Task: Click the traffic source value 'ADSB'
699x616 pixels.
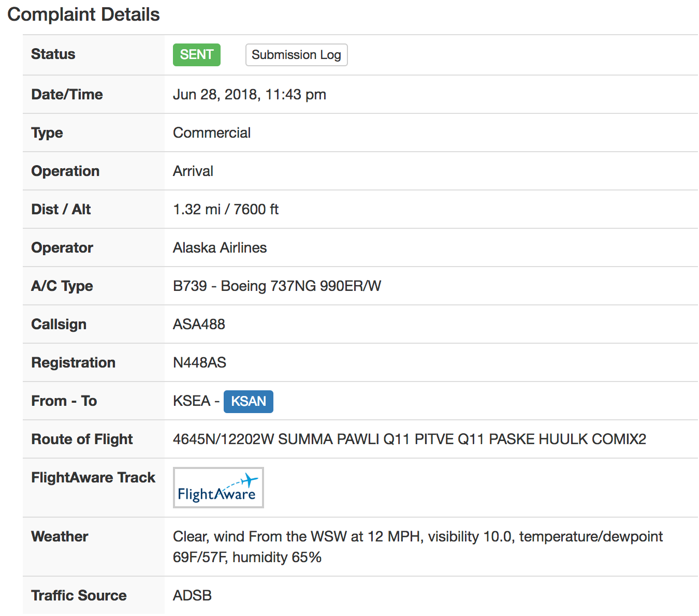Action: point(193,596)
